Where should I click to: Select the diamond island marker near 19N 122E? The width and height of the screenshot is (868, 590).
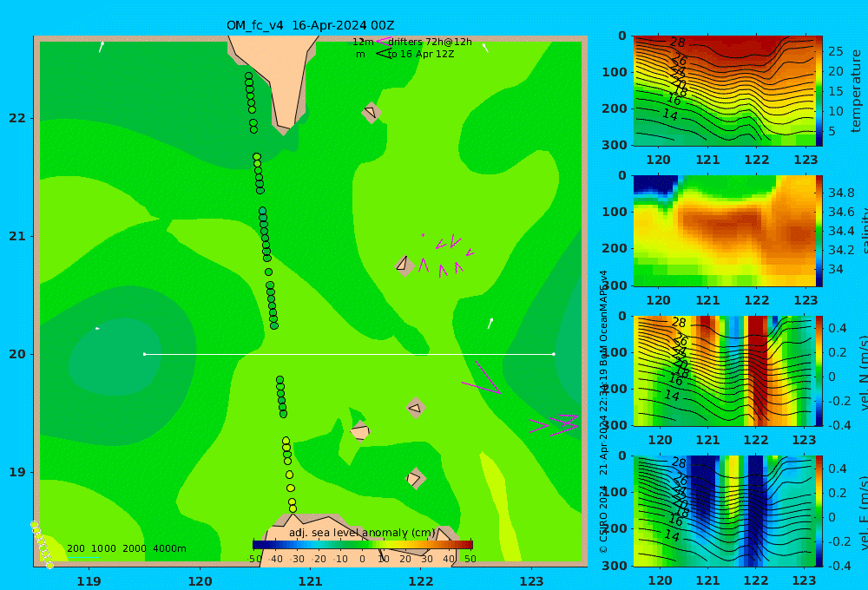pyautogui.click(x=415, y=478)
